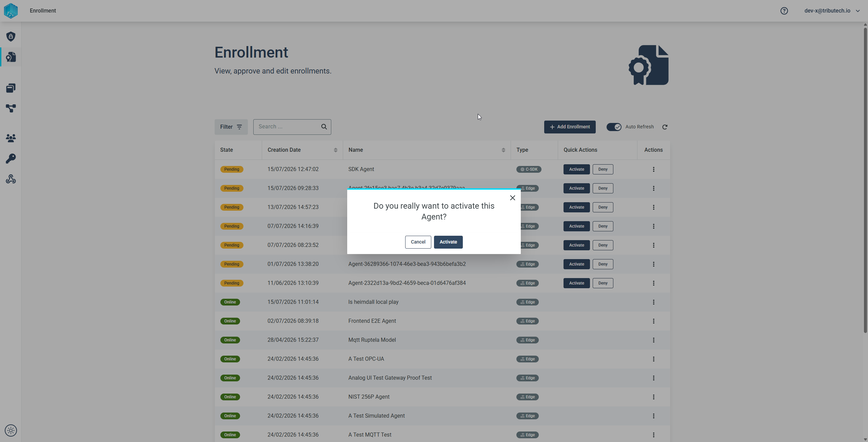Deny the 07/07/2026 08:23:52 enrollment

[603, 245]
